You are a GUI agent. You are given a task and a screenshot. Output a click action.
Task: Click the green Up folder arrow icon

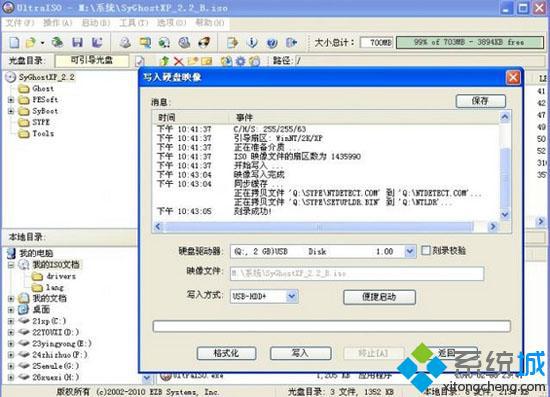[164, 61]
